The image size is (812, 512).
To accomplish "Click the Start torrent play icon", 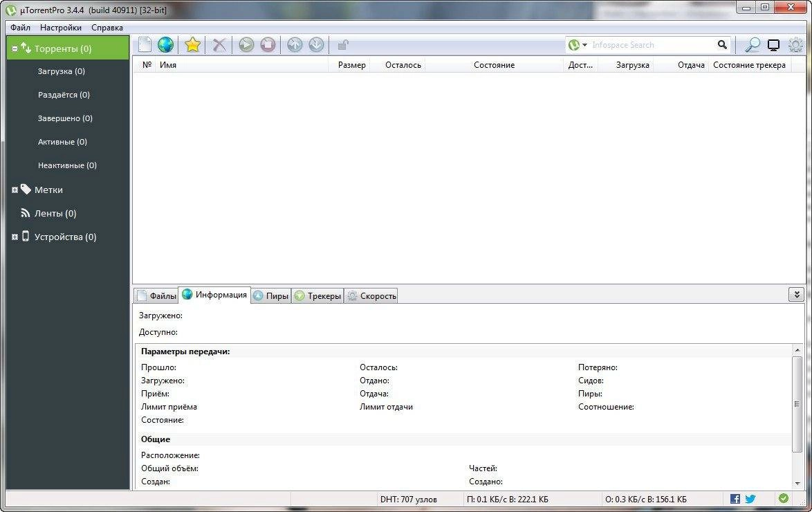I will click(x=246, y=45).
